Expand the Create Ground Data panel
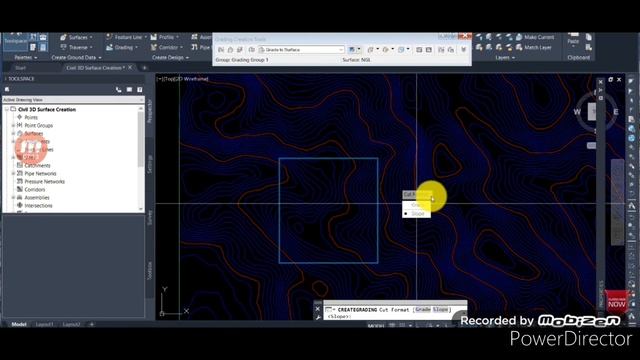Viewport: 640px width, 360px height. [x=76, y=58]
